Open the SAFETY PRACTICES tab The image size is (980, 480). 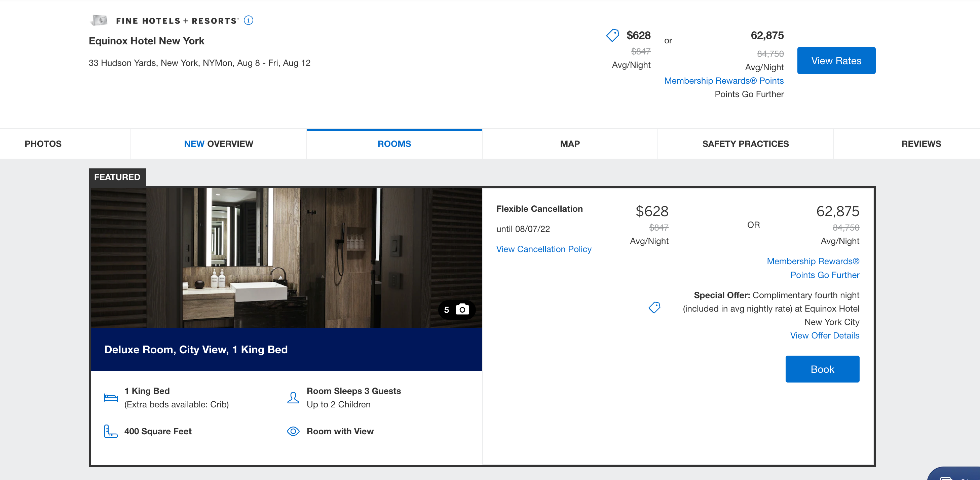[745, 144]
